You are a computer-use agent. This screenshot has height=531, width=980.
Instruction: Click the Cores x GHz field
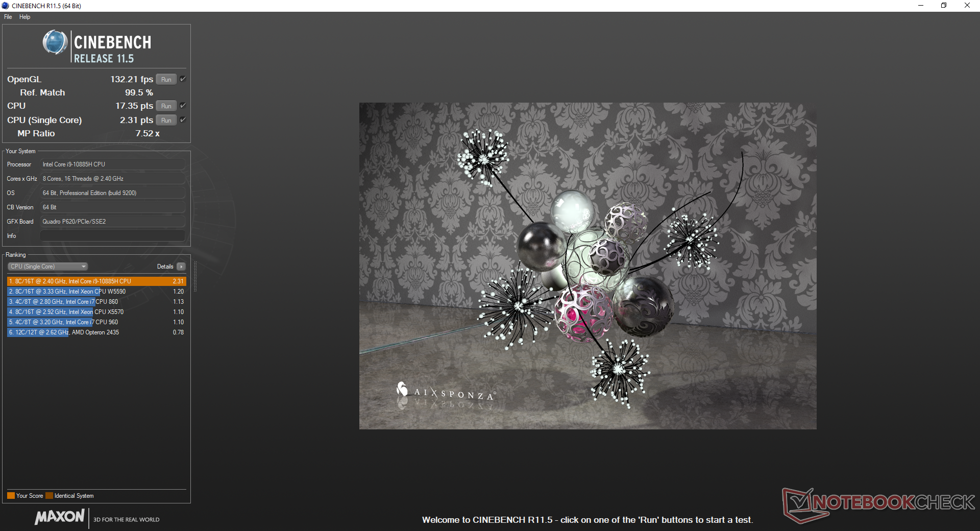(x=113, y=179)
